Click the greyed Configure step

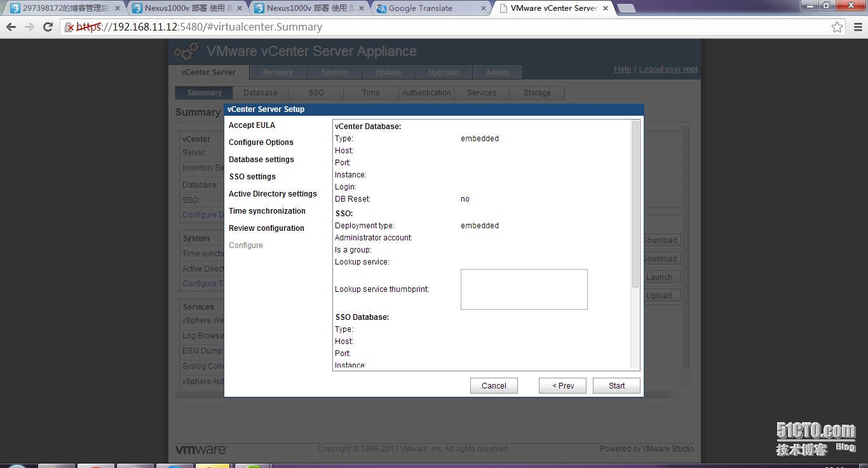246,245
